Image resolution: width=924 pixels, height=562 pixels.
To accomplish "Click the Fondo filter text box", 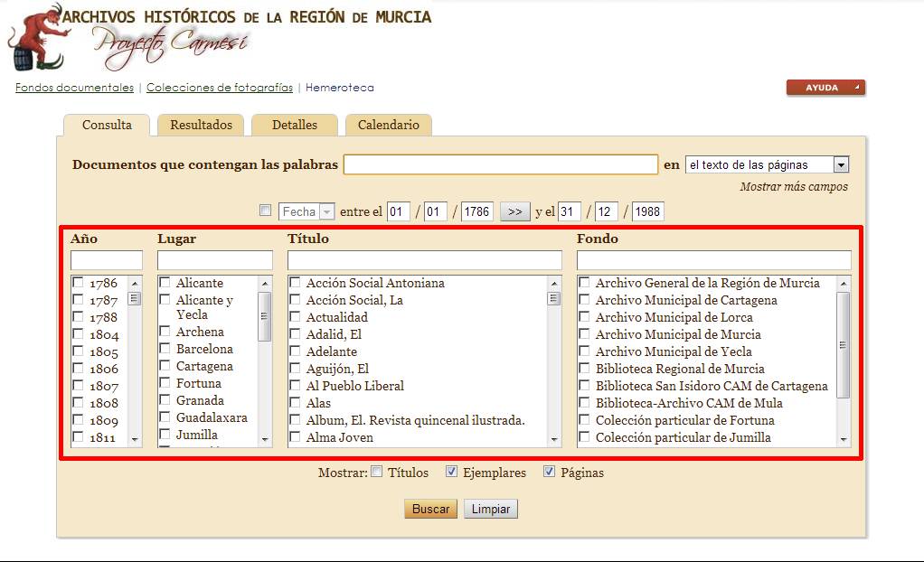I will pos(714,260).
